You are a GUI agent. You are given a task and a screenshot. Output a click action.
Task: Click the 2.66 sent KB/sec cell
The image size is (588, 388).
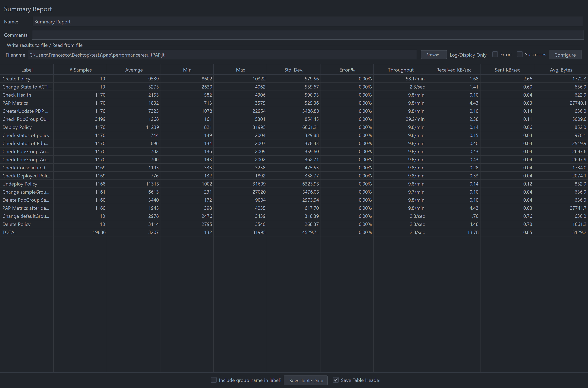pos(507,79)
